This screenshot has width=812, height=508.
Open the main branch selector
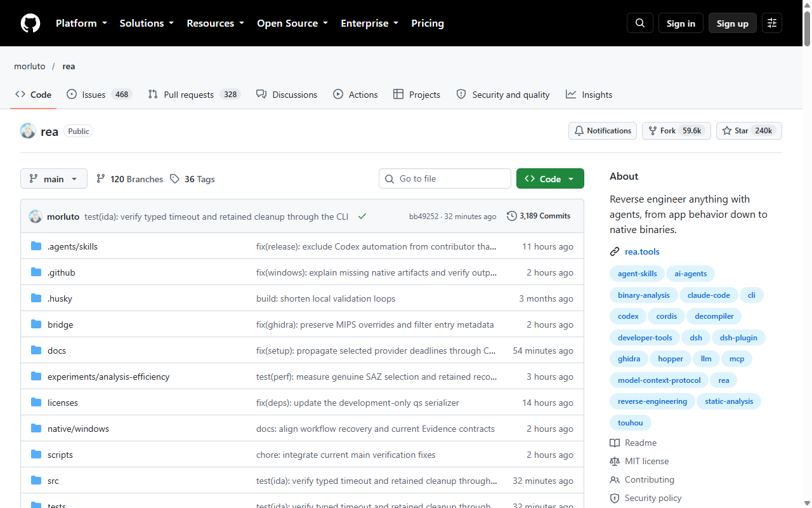pos(54,178)
